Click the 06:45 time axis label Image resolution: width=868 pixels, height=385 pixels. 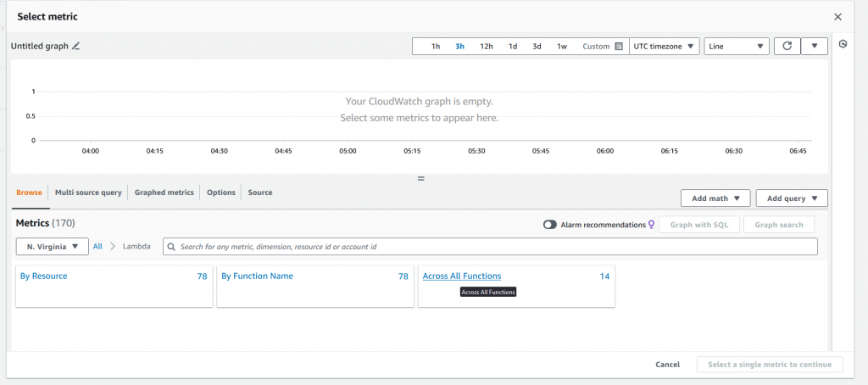[798, 151]
